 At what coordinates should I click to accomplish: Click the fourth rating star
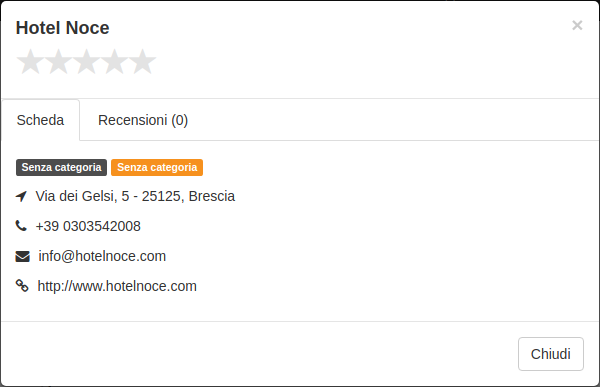[114, 61]
